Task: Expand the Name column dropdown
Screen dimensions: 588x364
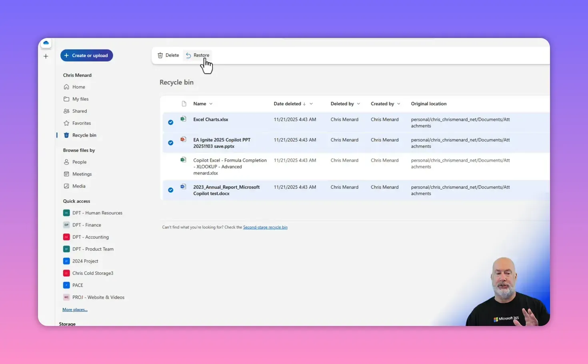Action: pyautogui.click(x=210, y=103)
